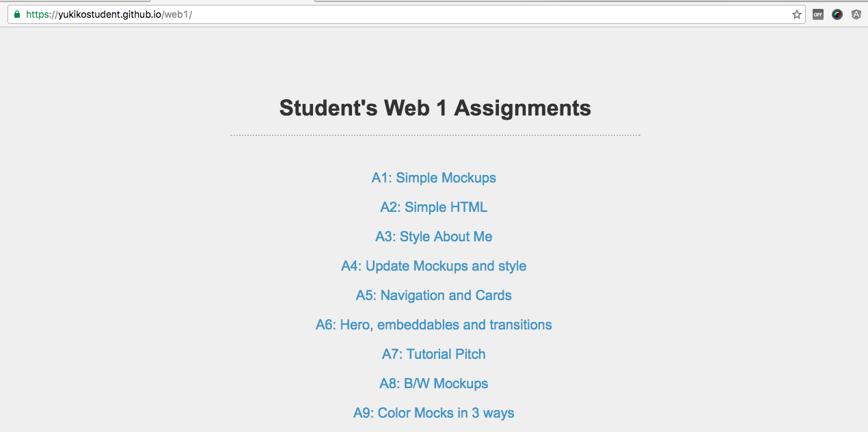Screen dimensions: 868x432
Task: Open the A7: Tutorial Pitch assignment
Action: coord(434,354)
